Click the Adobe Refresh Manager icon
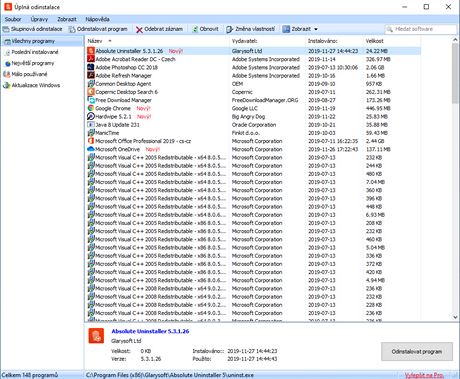 tap(91, 75)
